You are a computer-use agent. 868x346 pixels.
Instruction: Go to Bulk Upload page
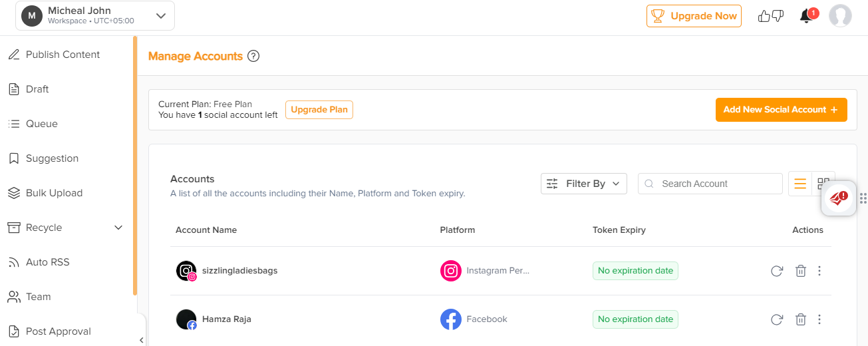[x=54, y=193]
